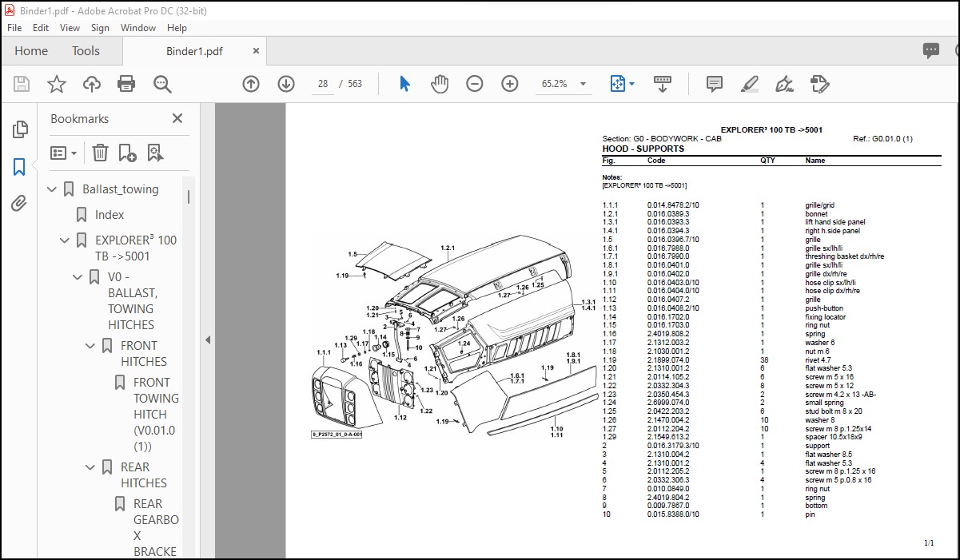Zoom in with the plus icon
This screenshot has width=960, height=560.
[510, 84]
